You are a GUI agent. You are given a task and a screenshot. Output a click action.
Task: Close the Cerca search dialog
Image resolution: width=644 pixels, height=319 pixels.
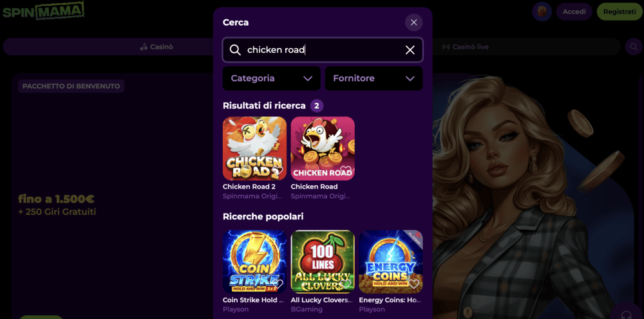(x=413, y=23)
